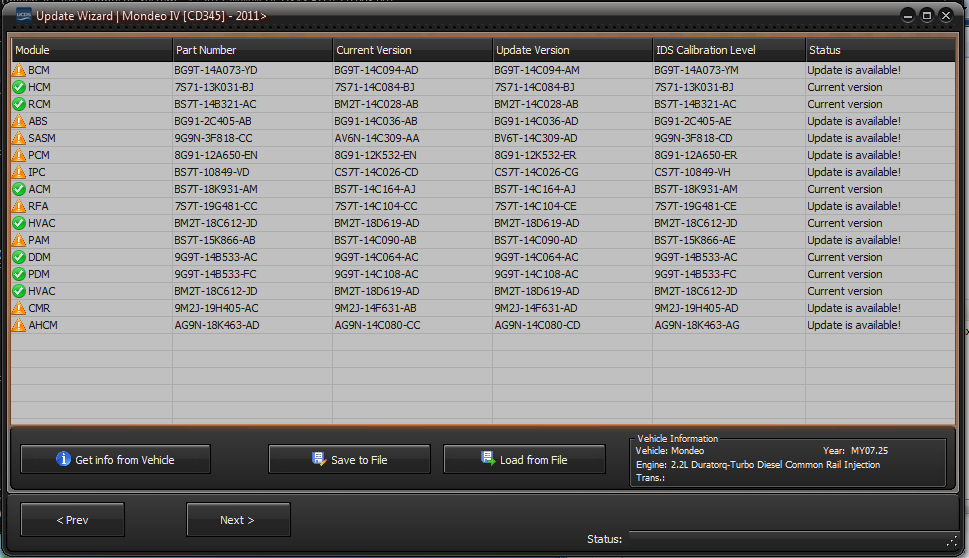This screenshot has height=558, width=969.
Task: Click the warning icon beside AHCM module
Action: [x=19, y=326]
